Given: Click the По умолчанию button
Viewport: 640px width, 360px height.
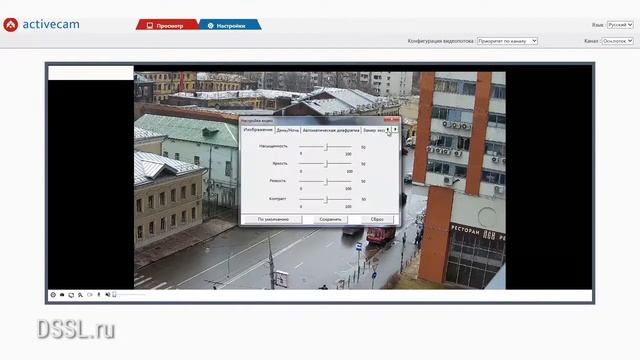Looking at the screenshot, I should (273, 220).
